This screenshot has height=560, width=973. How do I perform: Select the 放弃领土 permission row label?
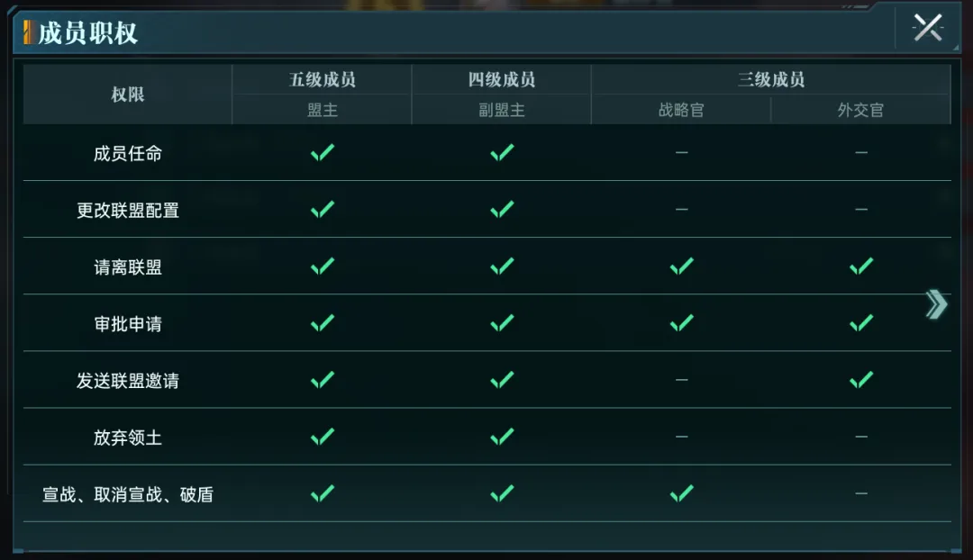128,438
